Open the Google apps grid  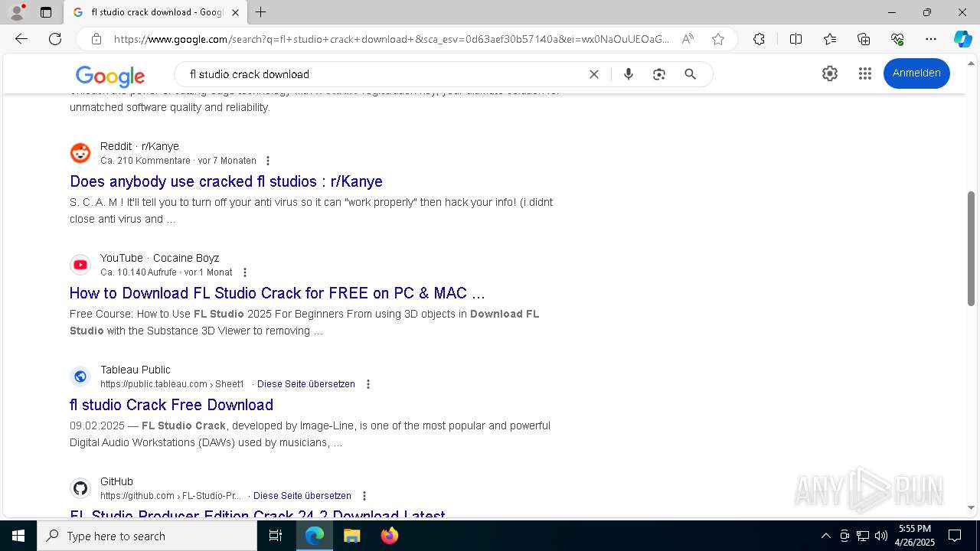(x=865, y=73)
